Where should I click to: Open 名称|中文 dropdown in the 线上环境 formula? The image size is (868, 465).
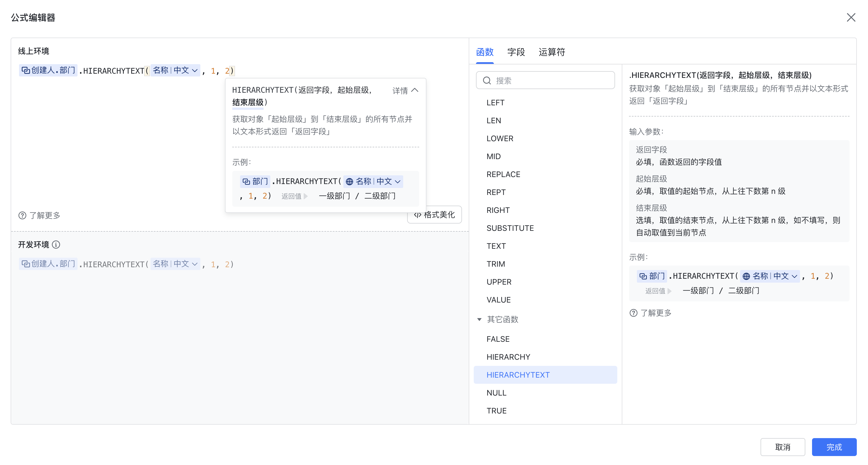tap(175, 70)
